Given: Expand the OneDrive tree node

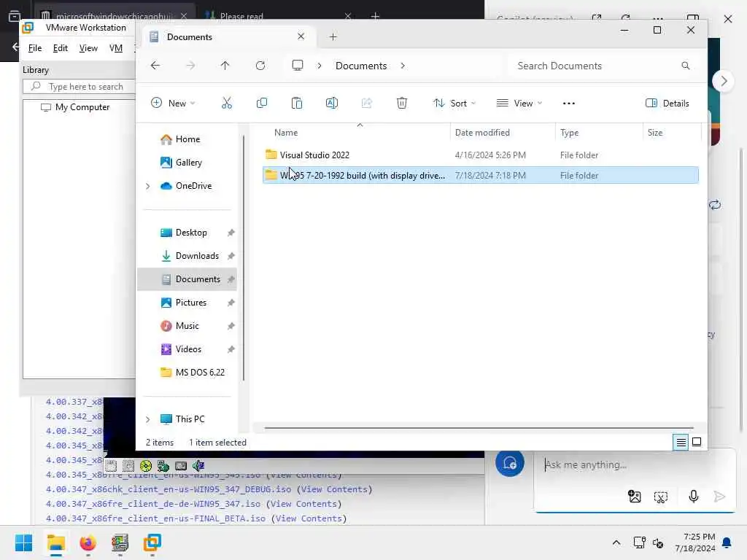Looking at the screenshot, I should [x=147, y=186].
